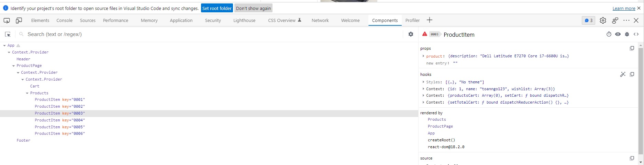The height and width of the screenshot is (165, 644).
Task: Expand the product prop object
Action: tap(423, 56)
